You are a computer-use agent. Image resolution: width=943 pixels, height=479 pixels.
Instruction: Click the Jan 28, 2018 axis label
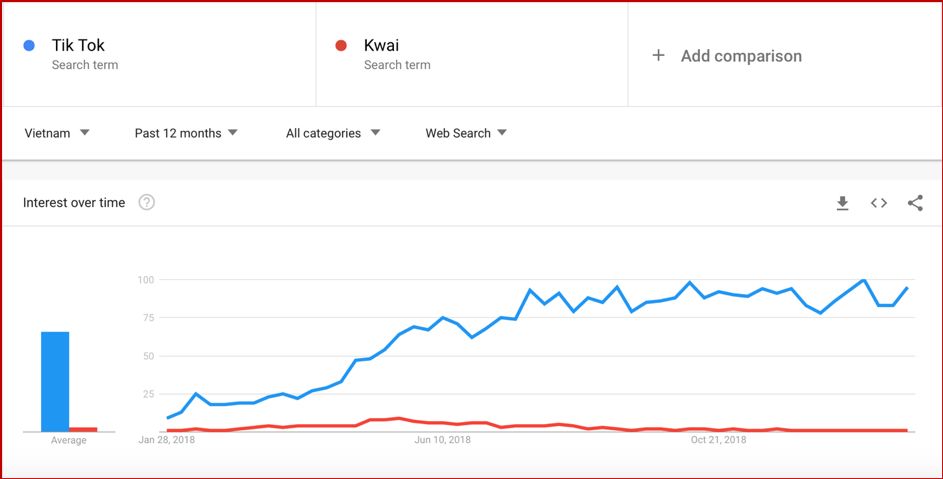coord(167,439)
